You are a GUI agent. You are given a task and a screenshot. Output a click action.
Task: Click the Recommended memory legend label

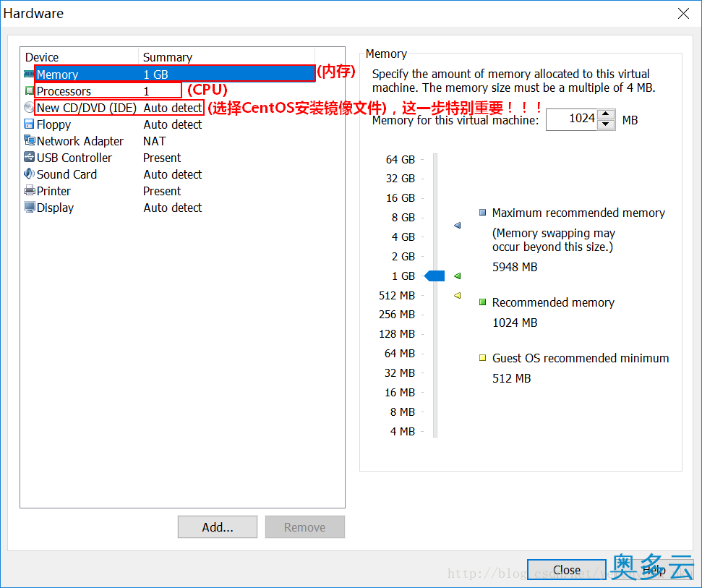[x=553, y=303]
